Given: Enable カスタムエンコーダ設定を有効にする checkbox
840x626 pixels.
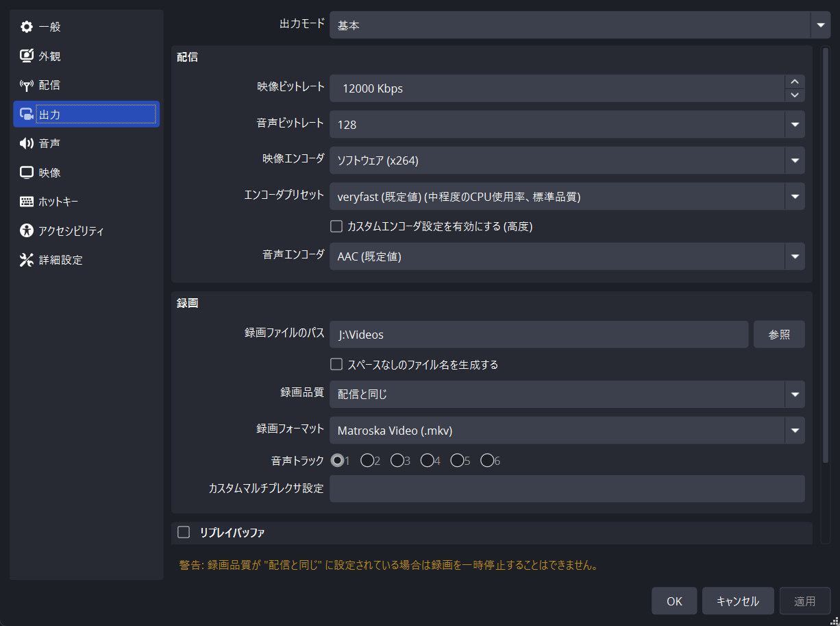Looking at the screenshot, I should [336, 226].
